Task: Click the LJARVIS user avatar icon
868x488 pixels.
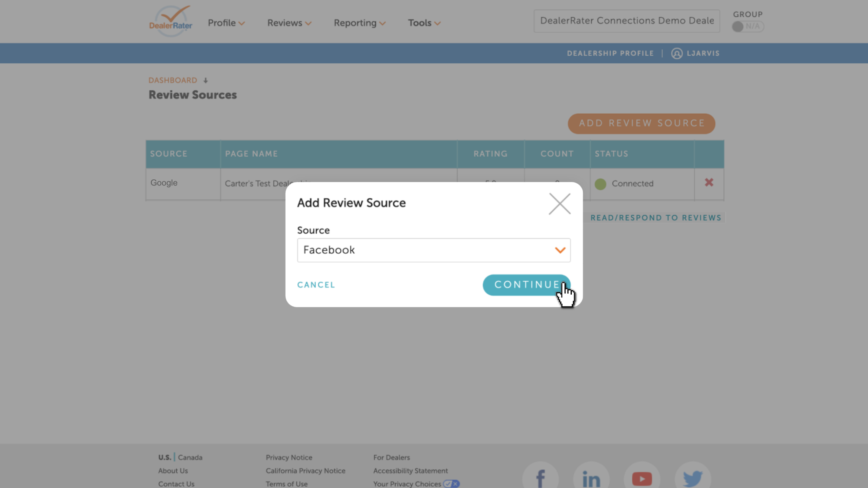Action: 677,54
